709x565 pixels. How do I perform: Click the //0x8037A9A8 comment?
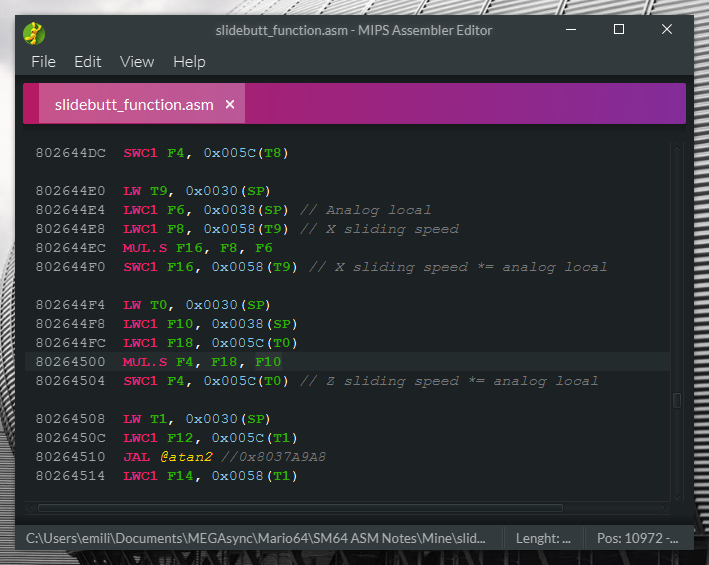click(x=274, y=457)
